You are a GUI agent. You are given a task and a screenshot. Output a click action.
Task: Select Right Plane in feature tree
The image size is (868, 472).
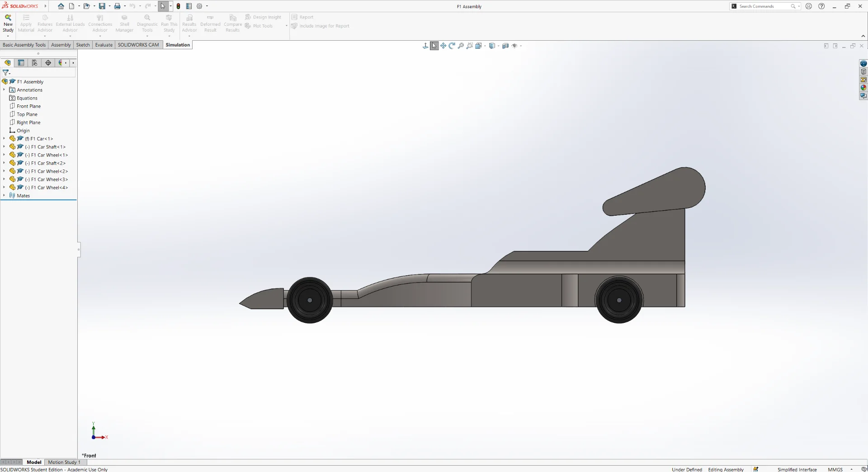coord(25,123)
